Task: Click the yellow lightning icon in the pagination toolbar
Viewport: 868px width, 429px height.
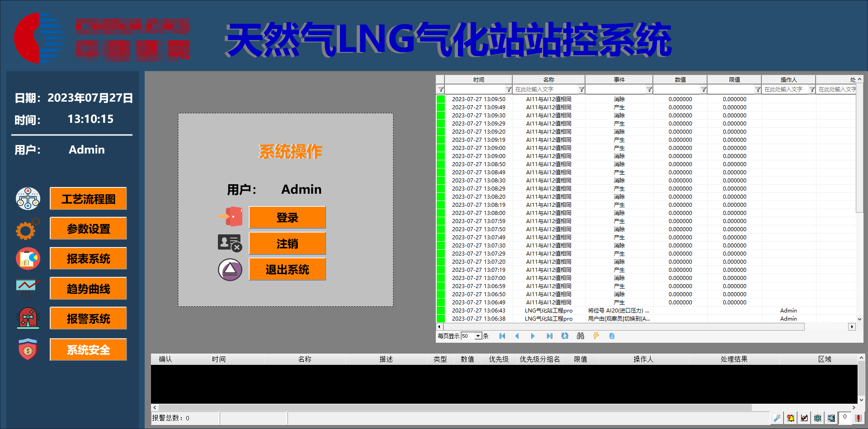Action: [596, 336]
